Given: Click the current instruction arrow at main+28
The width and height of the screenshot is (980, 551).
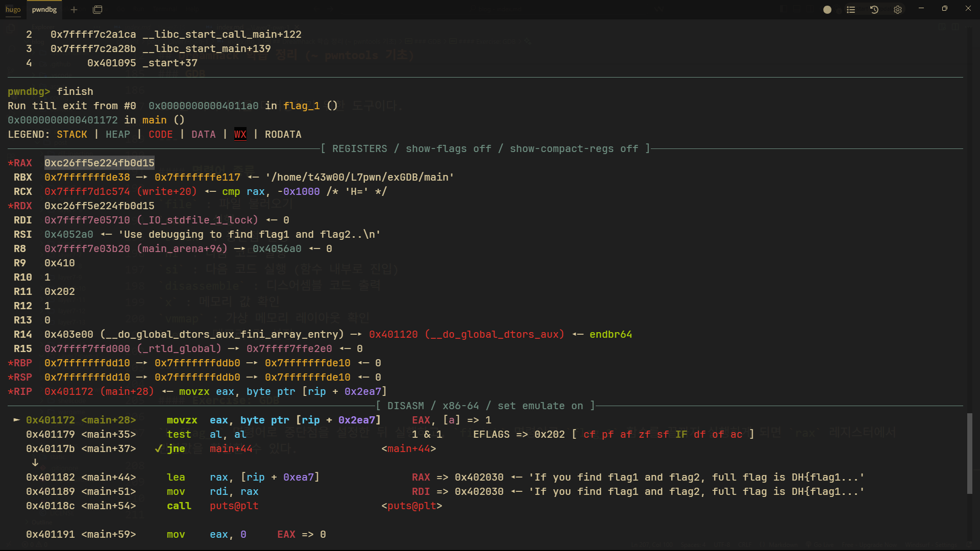Looking at the screenshot, I should (x=16, y=419).
